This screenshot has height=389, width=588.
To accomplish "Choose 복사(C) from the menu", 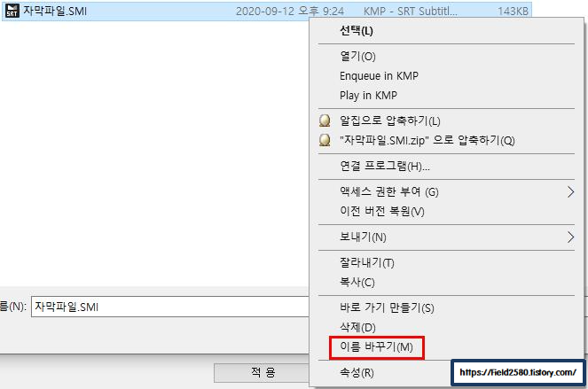I will (357, 282).
